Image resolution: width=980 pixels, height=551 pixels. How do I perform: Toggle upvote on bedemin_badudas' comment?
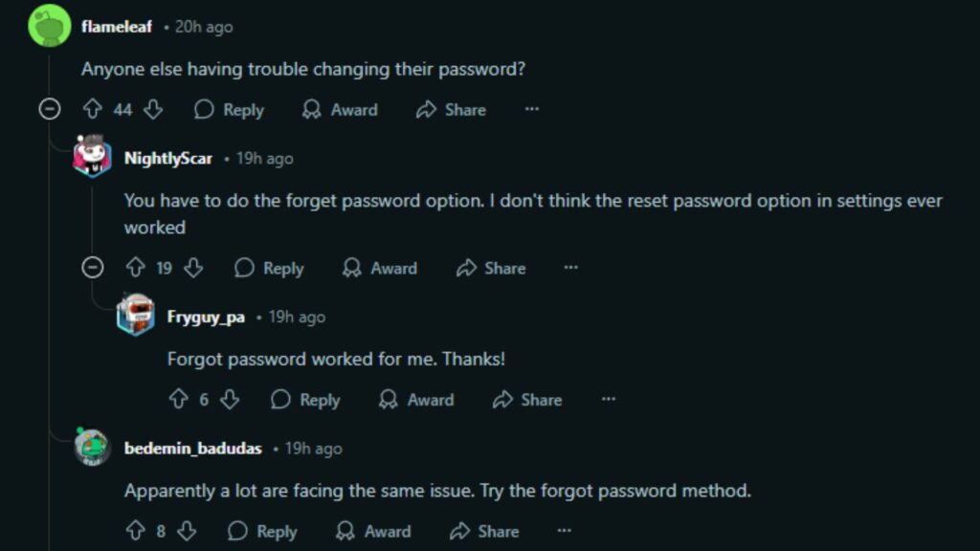coord(137,532)
